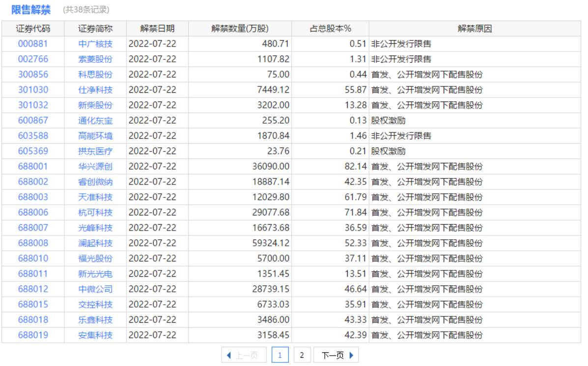Open the 高能环境 link
588x366 pixels.
(x=95, y=136)
